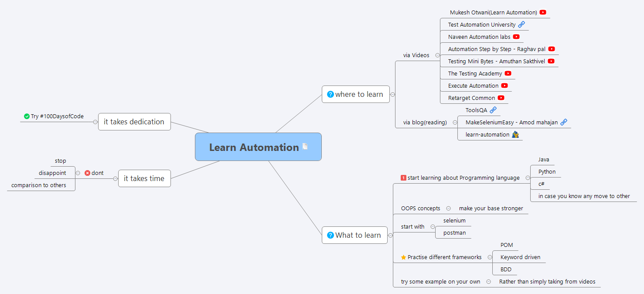Click the star marker on Practise different frameworks
644x294 pixels.
[x=403, y=257]
